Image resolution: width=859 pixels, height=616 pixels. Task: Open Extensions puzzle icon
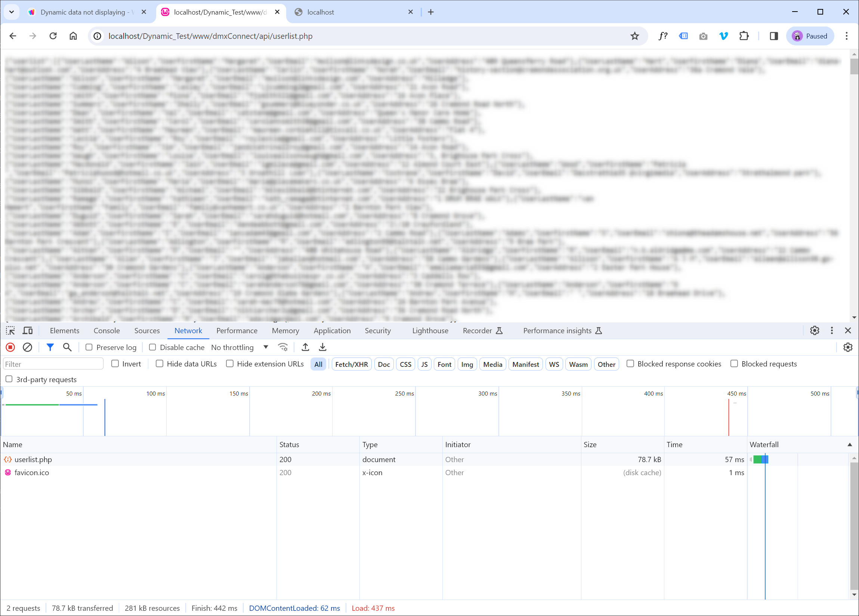click(744, 36)
